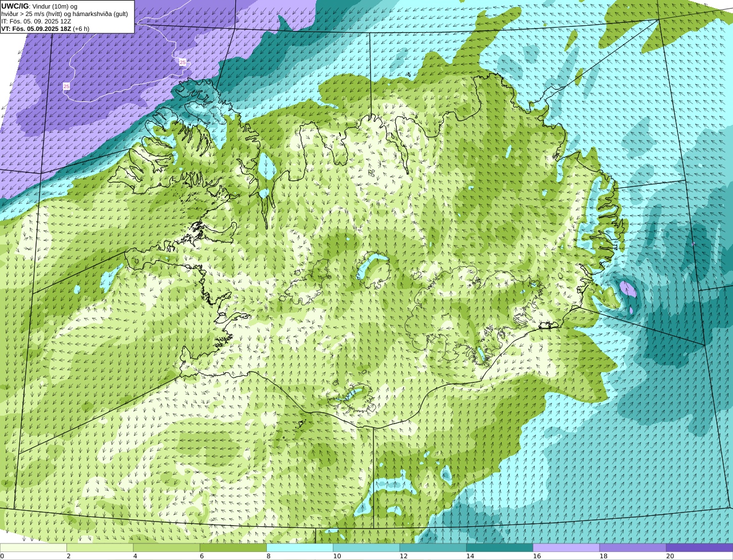Click the 'hviður > 25 m/s (hvítt)' line
The width and height of the screenshot is (733, 560).
(64, 14)
